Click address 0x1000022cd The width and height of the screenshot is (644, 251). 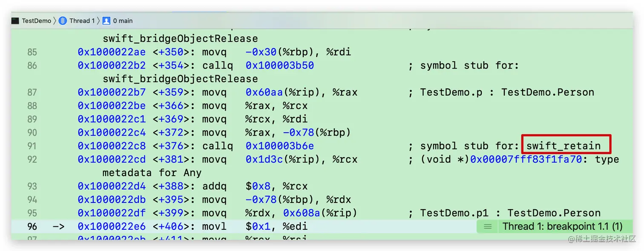click(x=112, y=159)
